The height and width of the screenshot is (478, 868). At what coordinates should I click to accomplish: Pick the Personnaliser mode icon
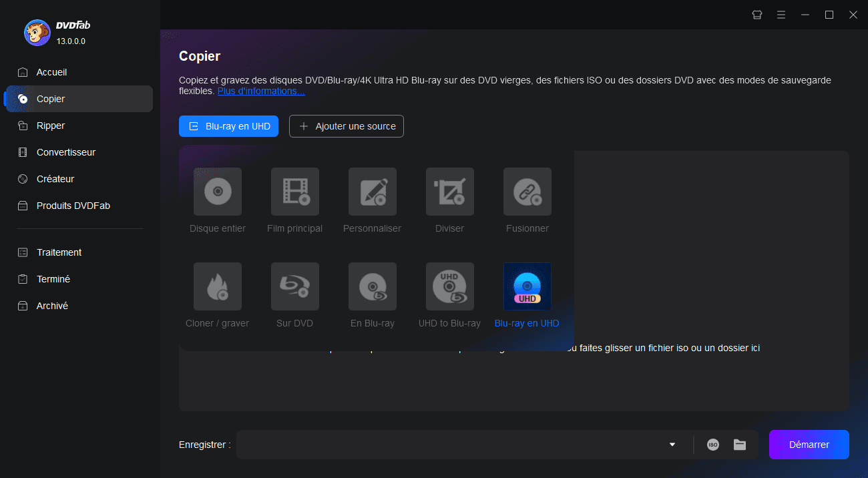pyautogui.click(x=373, y=192)
